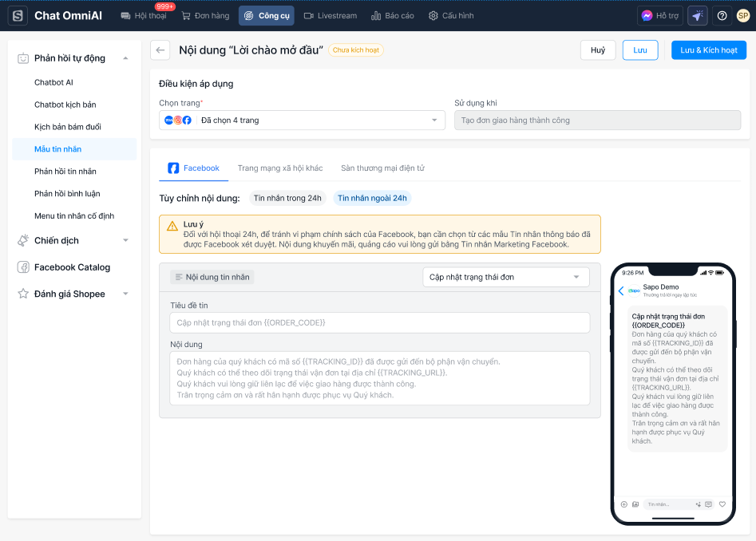Open Chatbot kịch bản in sidebar
The image size is (756, 541).
(x=65, y=105)
